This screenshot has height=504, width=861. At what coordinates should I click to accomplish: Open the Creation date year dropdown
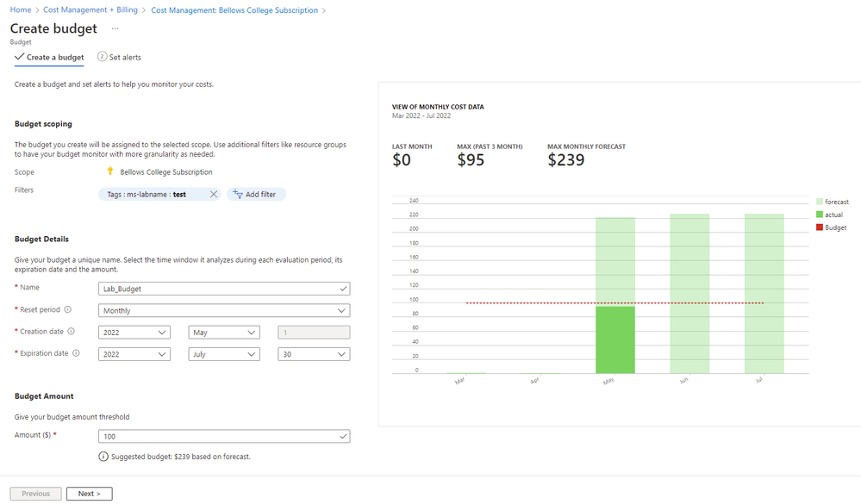[x=134, y=333]
